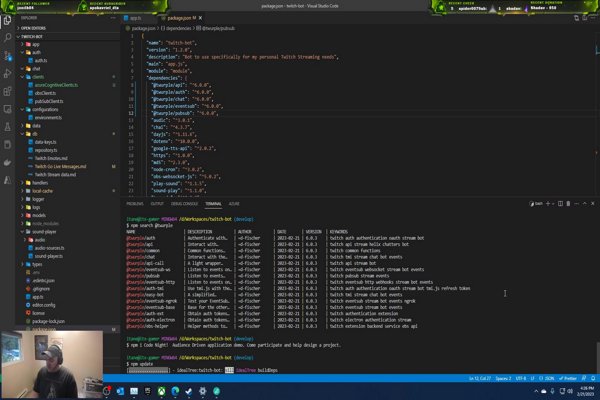Click the dependencies breadcrumb segment
Image resolution: width=600 pixels, height=400 pixels.
coord(176,28)
